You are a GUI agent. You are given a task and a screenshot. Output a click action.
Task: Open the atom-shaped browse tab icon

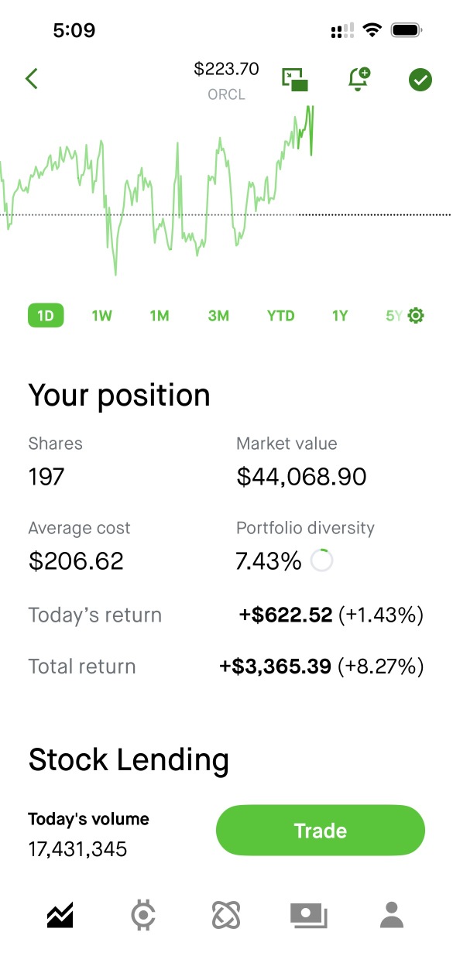[x=226, y=916]
